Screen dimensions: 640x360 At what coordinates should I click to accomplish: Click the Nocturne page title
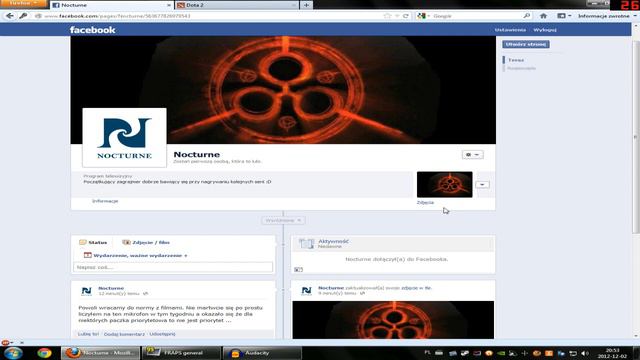point(197,155)
